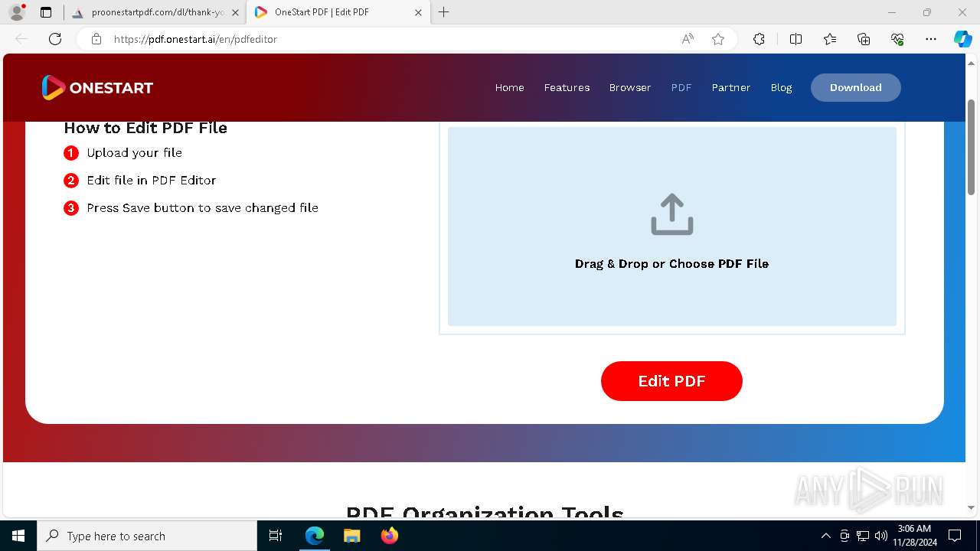Open Collections icon
Viewport: 980px width, 551px height.
(x=864, y=39)
